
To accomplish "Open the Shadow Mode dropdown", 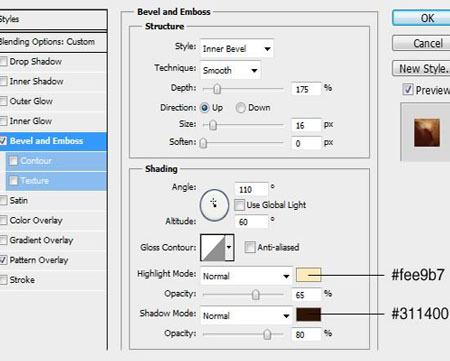I will (246, 315).
